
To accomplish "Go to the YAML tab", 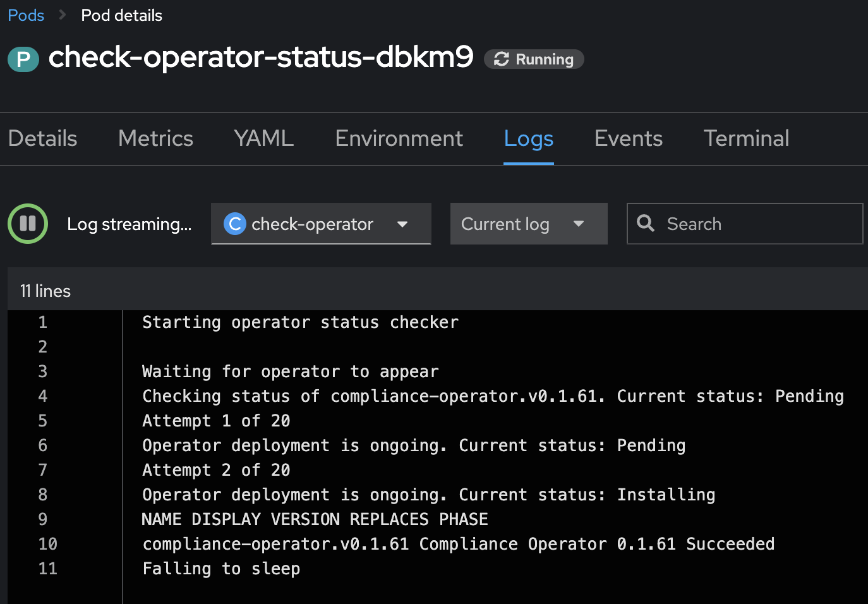I will 263,138.
